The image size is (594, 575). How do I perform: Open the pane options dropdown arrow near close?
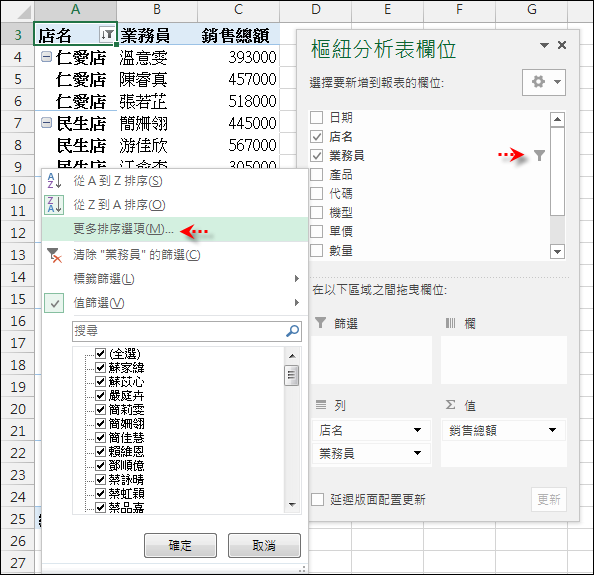(544, 45)
